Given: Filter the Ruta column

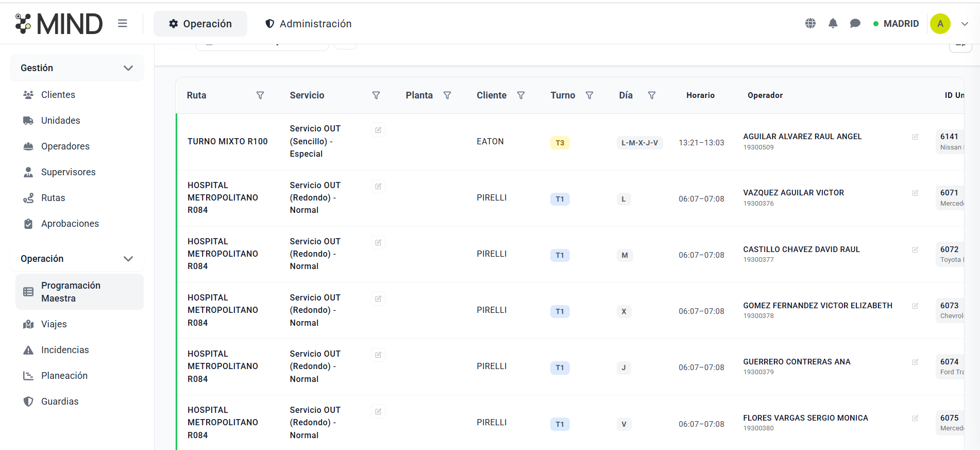Looking at the screenshot, I should point(260,95).
